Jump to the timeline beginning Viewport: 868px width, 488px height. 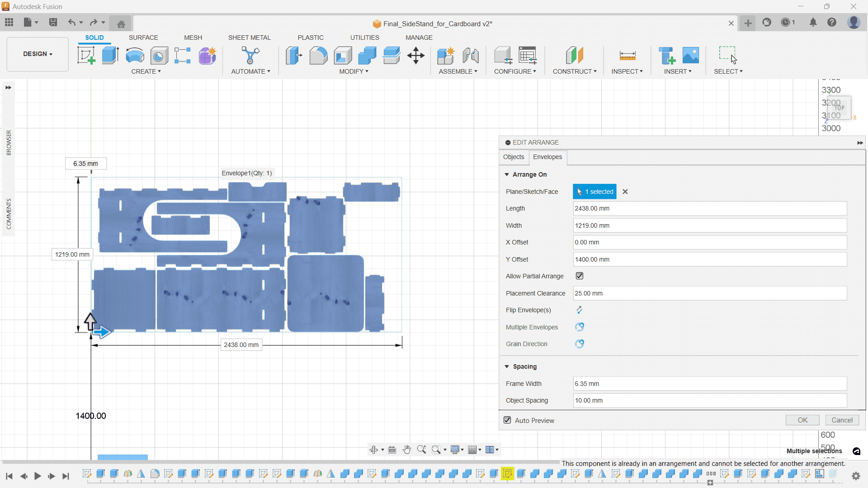tap(9, 476)
